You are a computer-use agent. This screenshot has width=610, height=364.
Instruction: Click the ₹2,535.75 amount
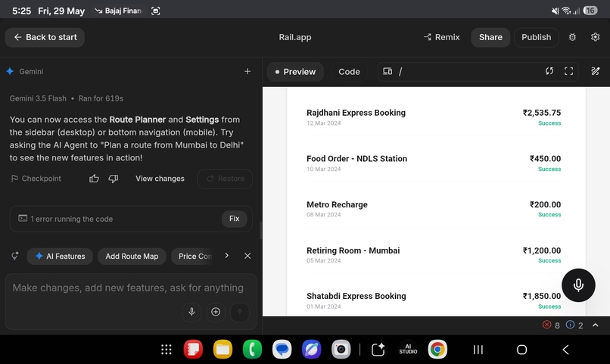coord(542,113)
